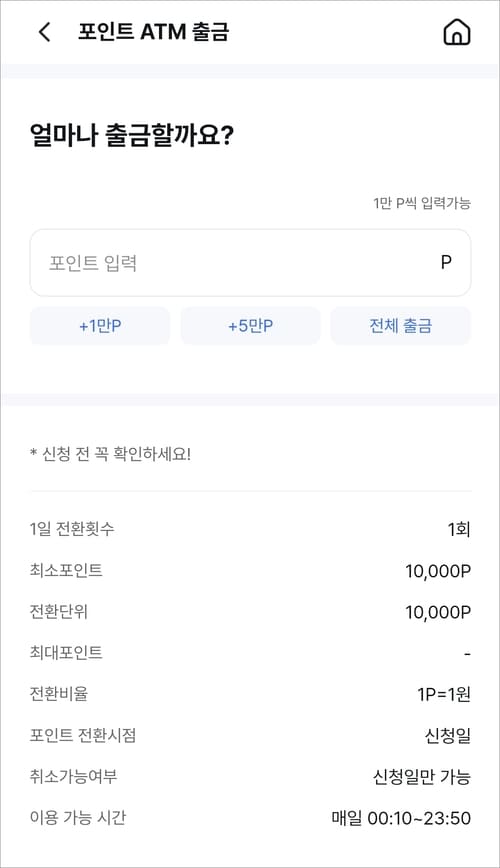
Task: Select the 포인트 전환시점 label
Action: click(83, 735)
